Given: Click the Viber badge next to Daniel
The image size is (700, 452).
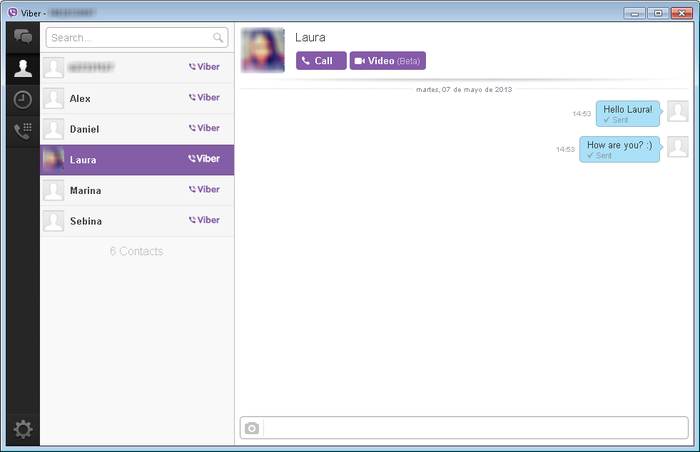Looking at the screenshot, I should click(204, 128).
